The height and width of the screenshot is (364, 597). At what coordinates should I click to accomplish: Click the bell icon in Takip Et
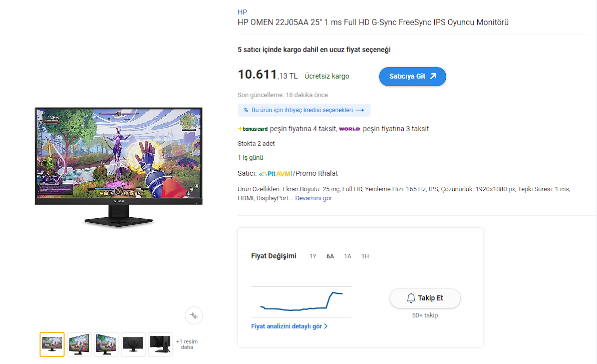(411, 298)
